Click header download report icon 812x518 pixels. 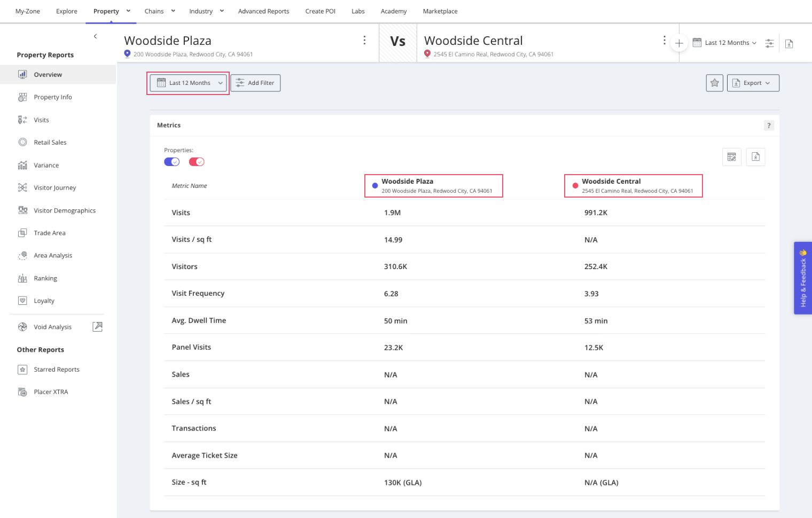pyautogui.click(x=789, y=44)
